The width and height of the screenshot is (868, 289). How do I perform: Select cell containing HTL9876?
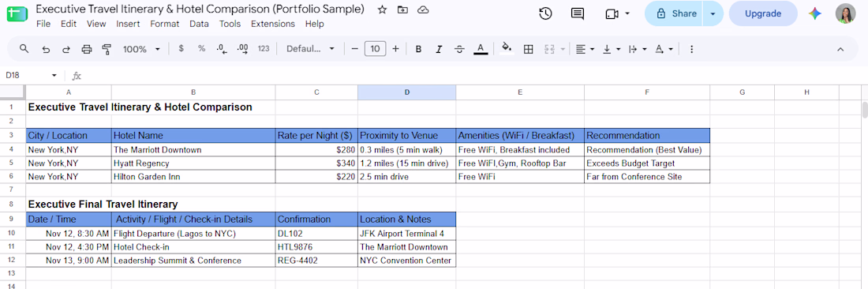(316, 247)
